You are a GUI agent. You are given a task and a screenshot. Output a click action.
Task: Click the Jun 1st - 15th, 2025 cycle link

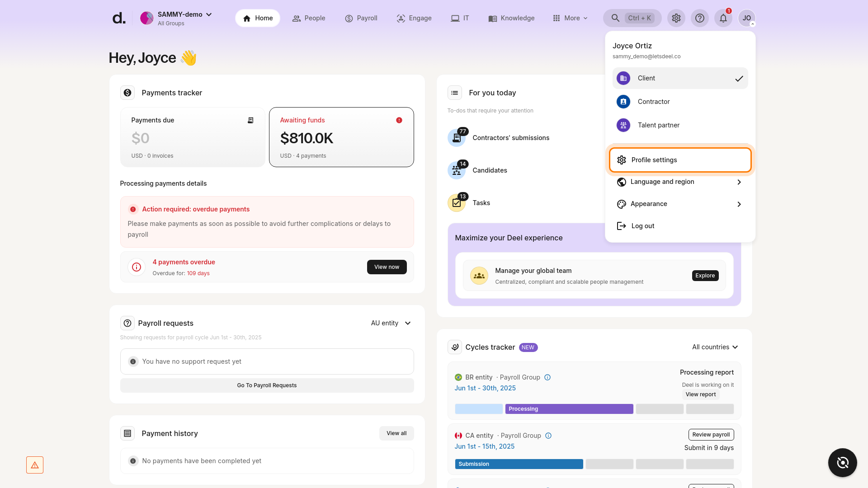tap(485, 446)
